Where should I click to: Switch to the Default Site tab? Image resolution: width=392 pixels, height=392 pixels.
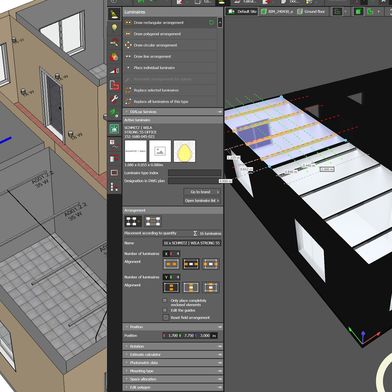(x=242, y=12)
